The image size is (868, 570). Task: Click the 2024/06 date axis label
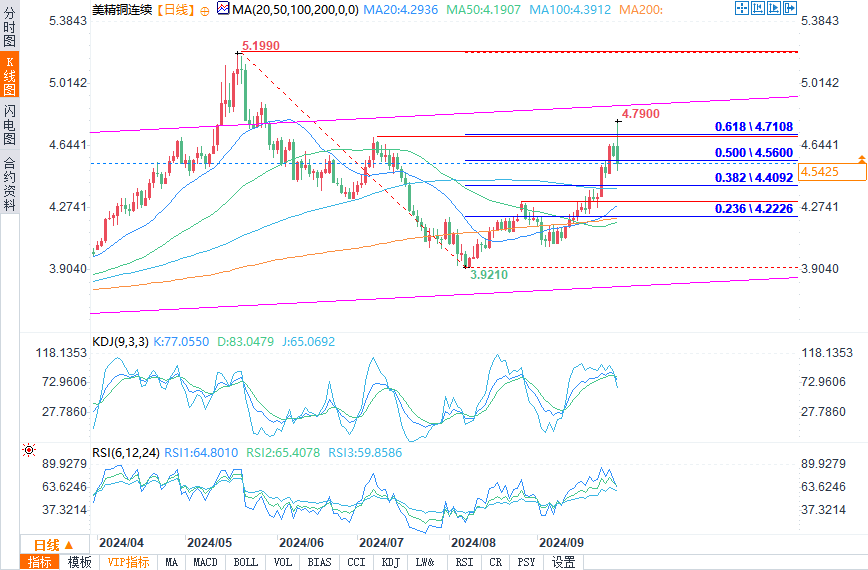301,543
